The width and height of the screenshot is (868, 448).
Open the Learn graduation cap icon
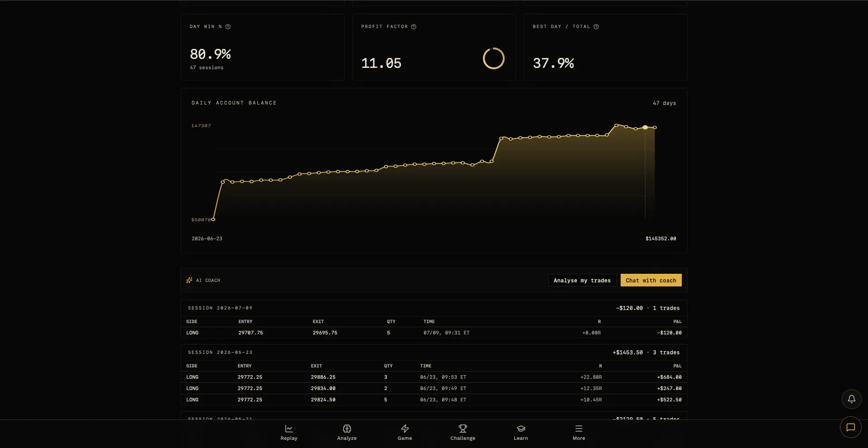521,429
